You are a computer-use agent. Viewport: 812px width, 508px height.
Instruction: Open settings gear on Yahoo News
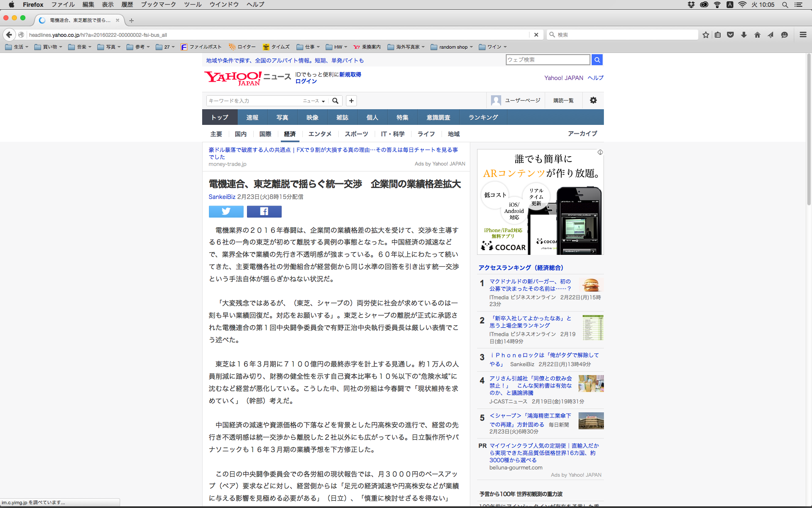pos(593,100)
